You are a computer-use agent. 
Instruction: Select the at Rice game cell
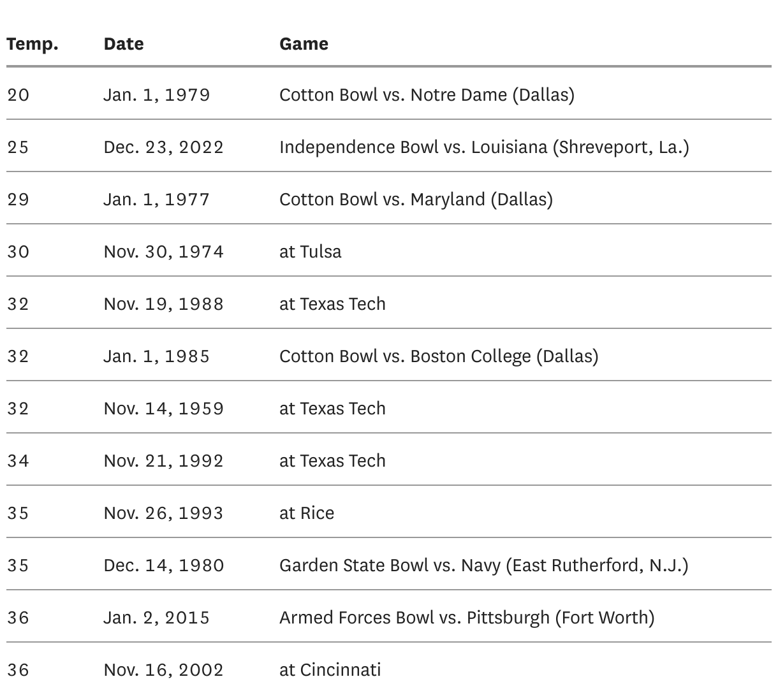pos(307,513)
